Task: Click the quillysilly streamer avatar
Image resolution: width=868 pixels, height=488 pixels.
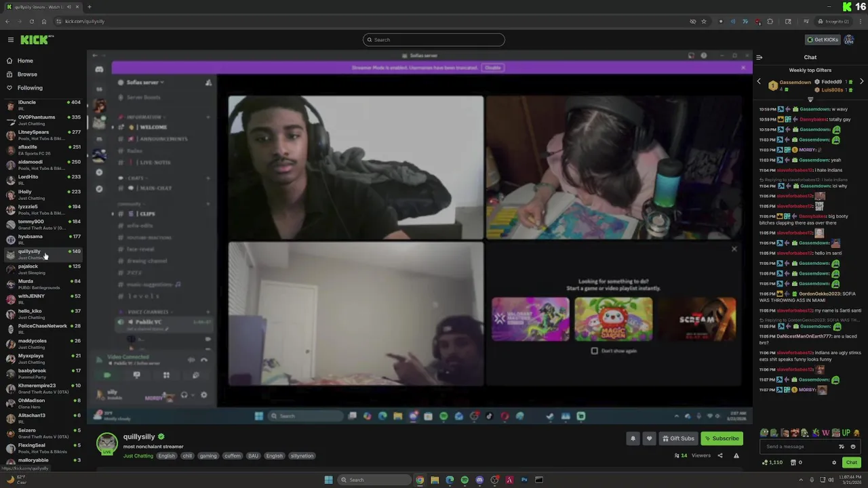Action: (x=106, y=443)
